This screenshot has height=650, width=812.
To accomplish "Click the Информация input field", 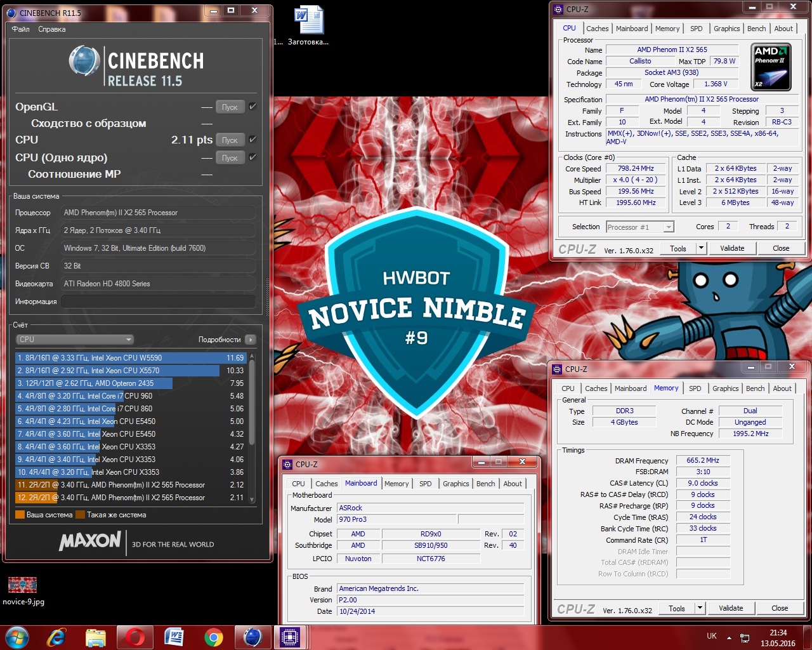I will [x=158, y=302].
